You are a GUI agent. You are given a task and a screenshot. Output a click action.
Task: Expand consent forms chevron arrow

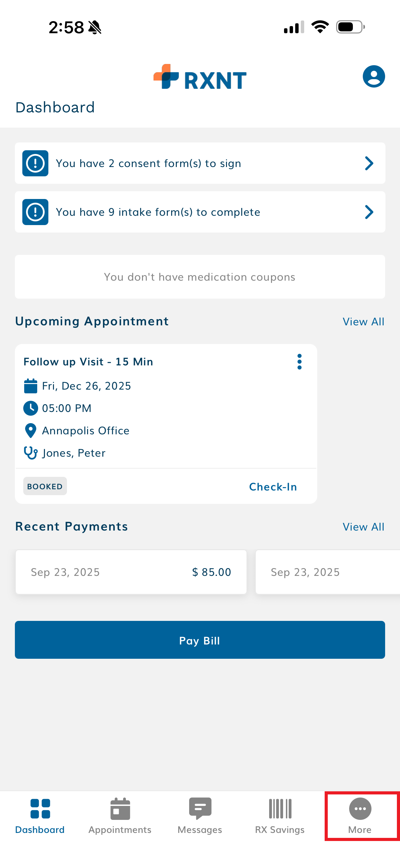point(369,163)
